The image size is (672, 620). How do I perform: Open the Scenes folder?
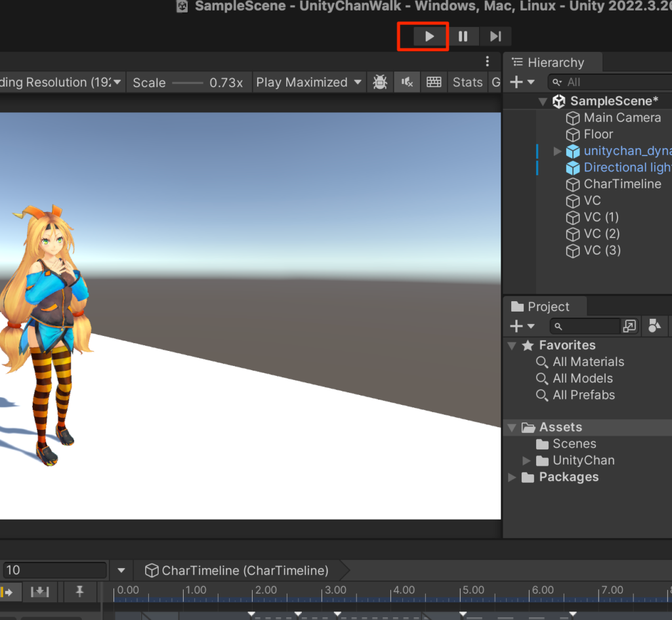[x=574, y=444]
